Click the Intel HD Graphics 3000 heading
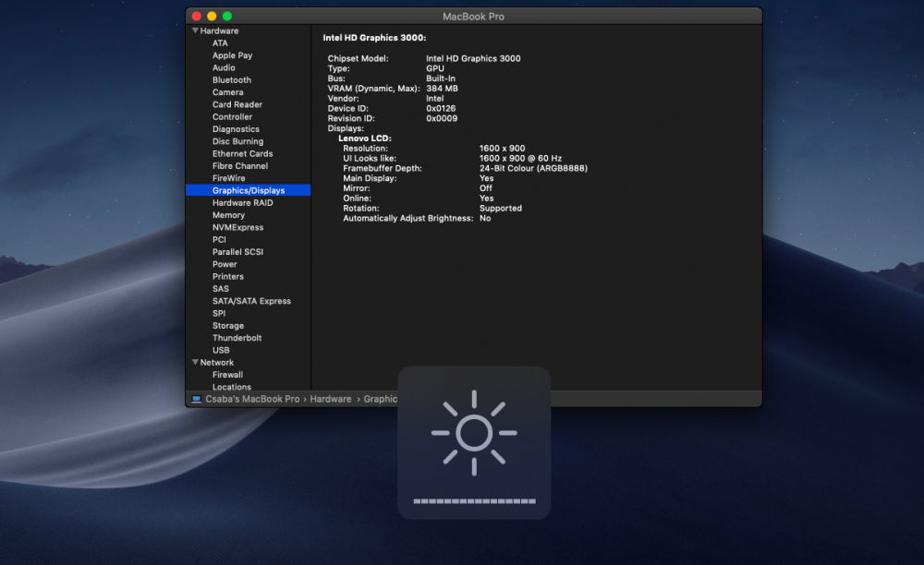This screenshot has height=565, width=924. tap(374, 38)
